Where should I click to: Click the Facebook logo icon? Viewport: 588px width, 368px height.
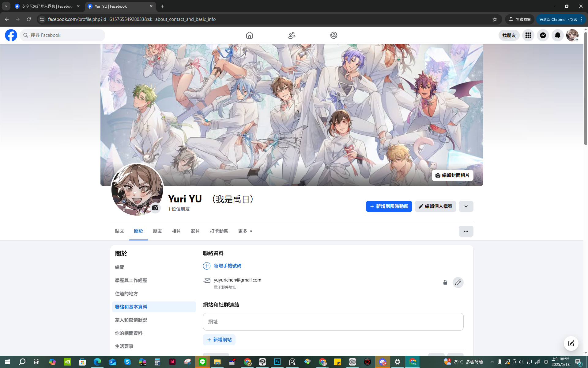(x=11, y=35)
